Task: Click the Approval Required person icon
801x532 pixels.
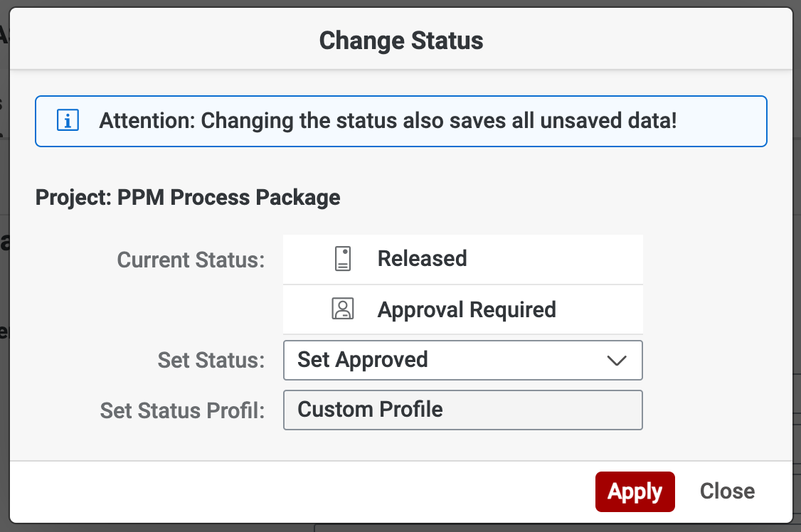Action: pos(343,309)
